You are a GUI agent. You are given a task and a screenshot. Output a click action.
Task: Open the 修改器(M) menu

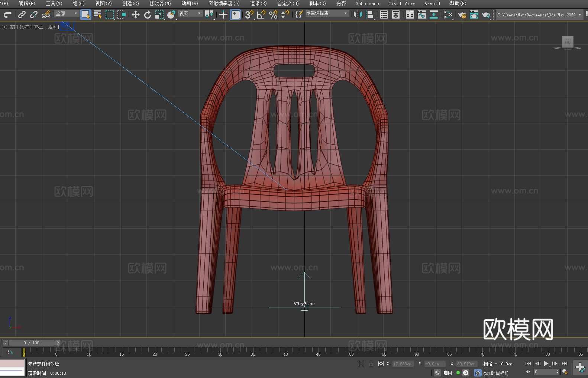pos(160,3)
